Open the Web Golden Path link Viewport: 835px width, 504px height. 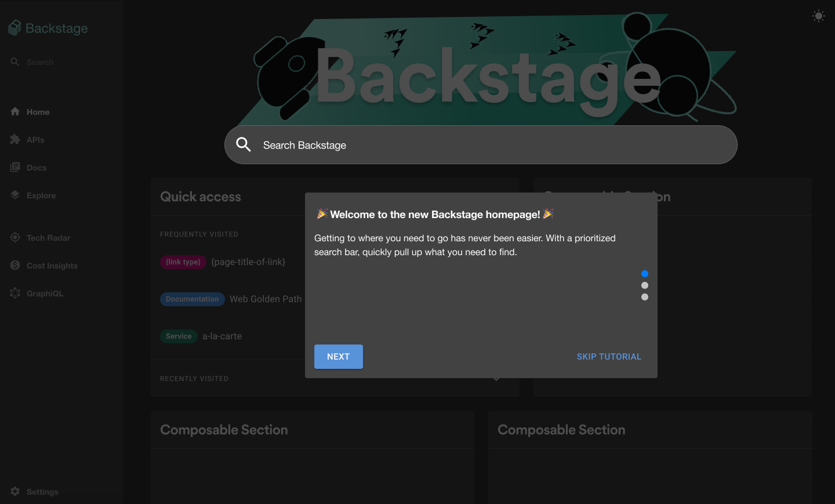(x=266, y=299)
